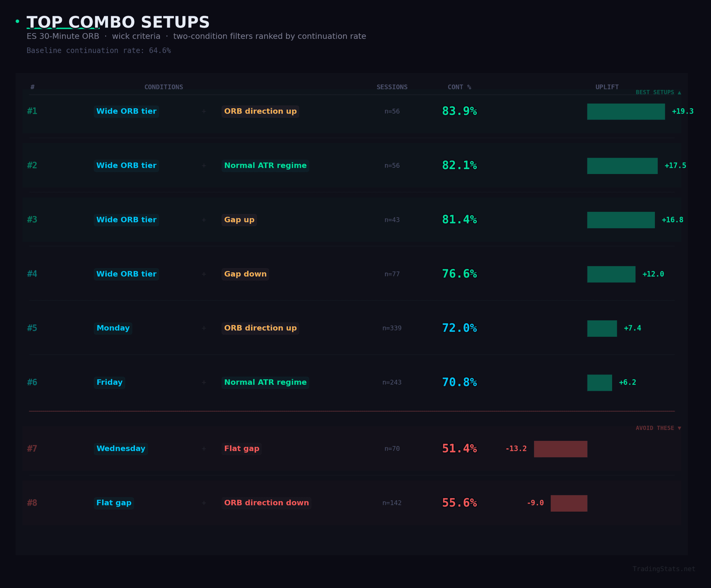Click the +19.3 green uplift bar

point(626,112)
